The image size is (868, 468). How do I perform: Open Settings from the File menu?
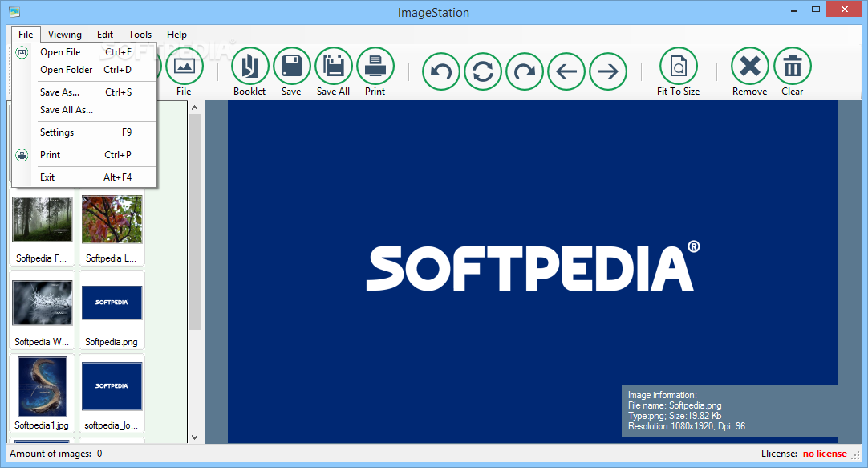tap(85, 132)
